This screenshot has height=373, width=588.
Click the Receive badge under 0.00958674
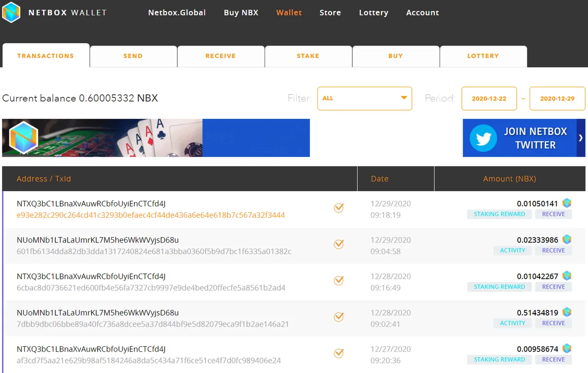click(x=554, y=359)
